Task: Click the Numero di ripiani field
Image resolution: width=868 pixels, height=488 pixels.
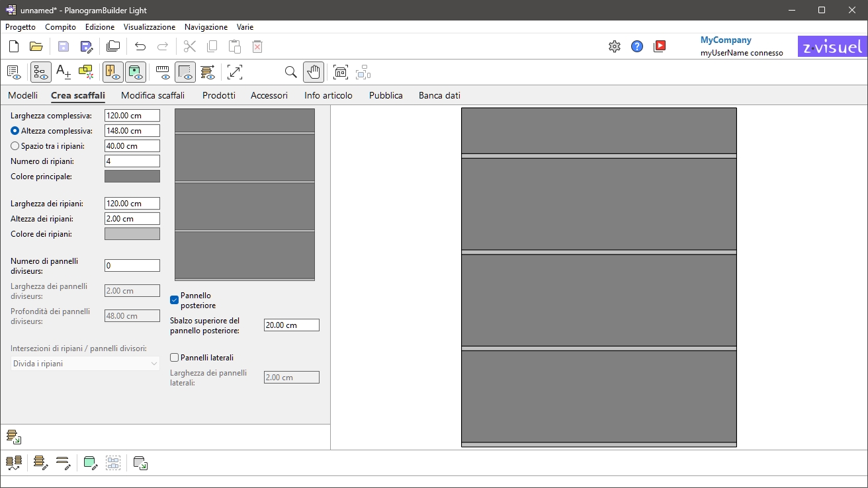Action: tap(132, 161)
